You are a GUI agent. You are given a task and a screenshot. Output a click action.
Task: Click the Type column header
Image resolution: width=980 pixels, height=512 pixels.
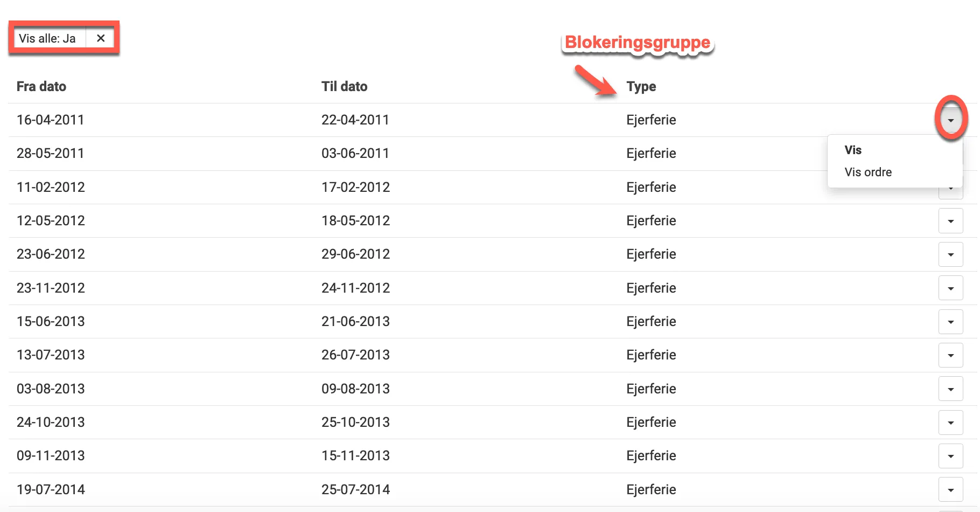point(641,86)
